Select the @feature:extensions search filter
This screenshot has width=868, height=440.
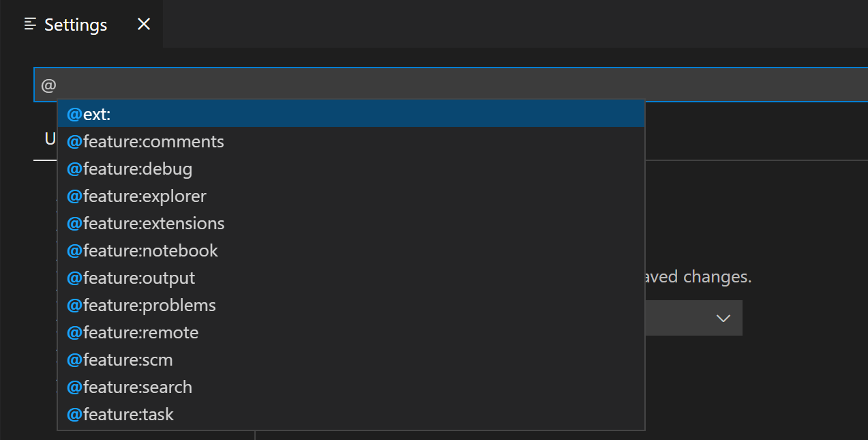click(x=145, y=223)
